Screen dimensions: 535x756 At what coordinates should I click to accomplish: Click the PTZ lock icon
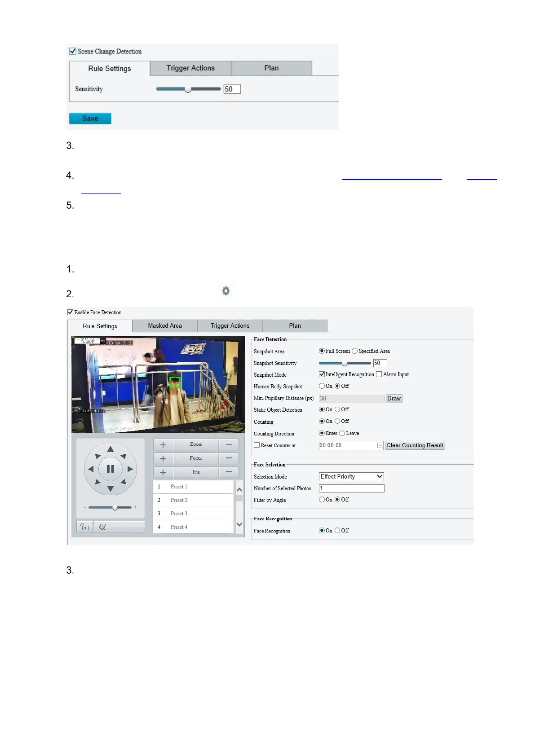click(84, 527)
